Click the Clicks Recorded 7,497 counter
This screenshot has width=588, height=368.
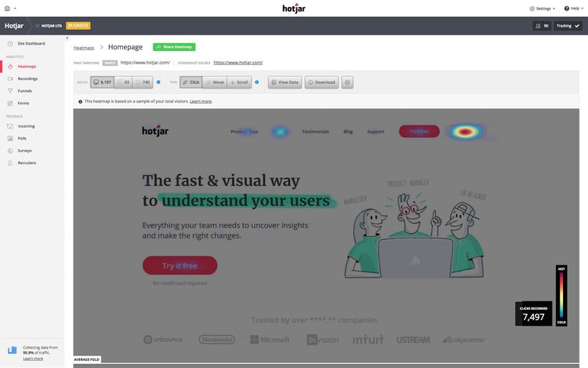pos(534,314)
